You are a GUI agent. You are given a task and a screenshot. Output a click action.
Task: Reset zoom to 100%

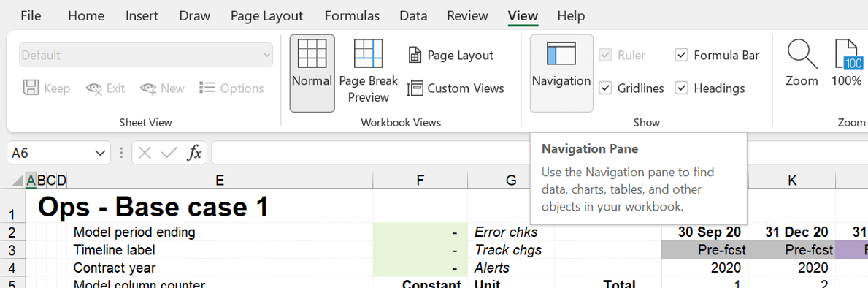(847, 64)
